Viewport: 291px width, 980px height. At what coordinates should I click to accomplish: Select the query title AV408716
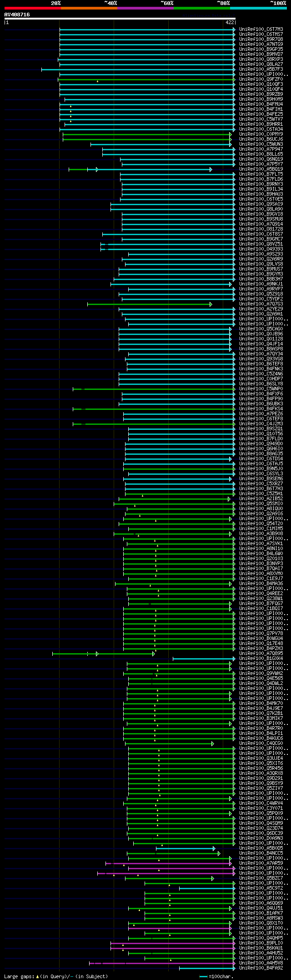[17, 15]
